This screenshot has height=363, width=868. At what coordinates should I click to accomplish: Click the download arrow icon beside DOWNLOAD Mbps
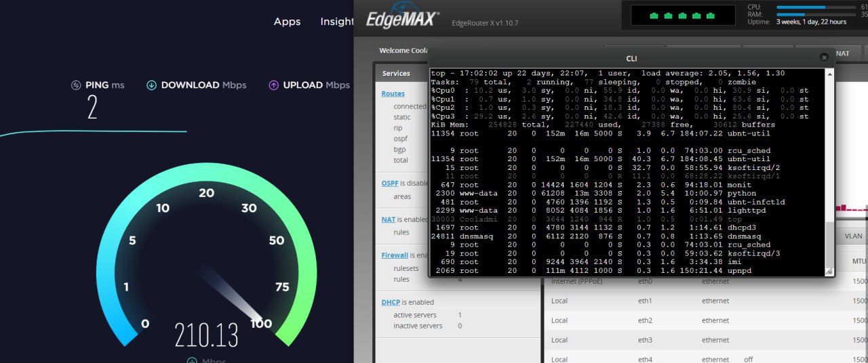(x=152, y=85)
